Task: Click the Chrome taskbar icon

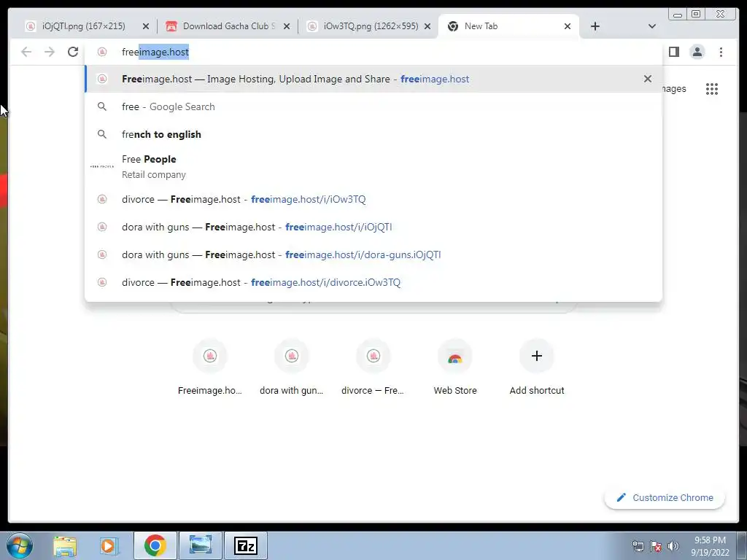Action: click(x=155, y=545)
